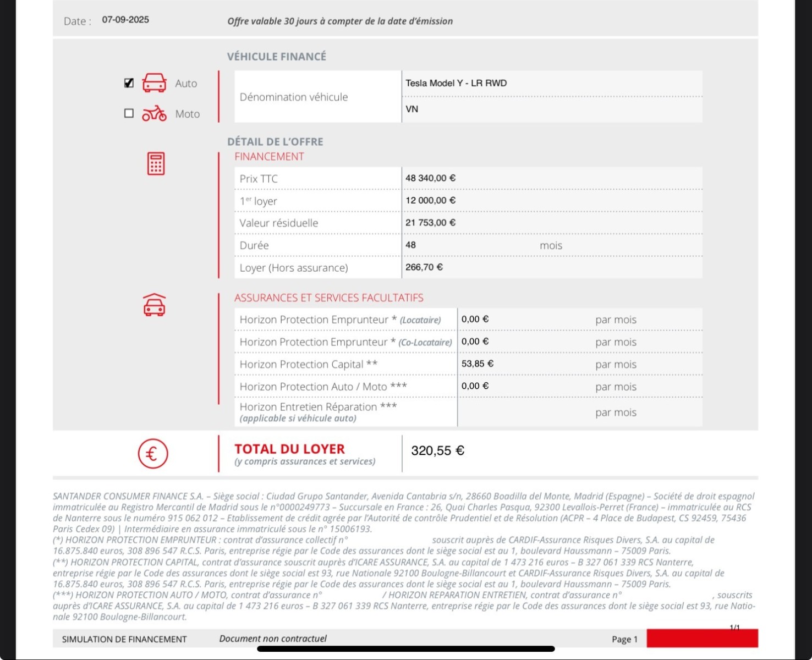812x660 pixels.
Task: Click the 'Page 1' footer indicator
Action: click(624, 639)
